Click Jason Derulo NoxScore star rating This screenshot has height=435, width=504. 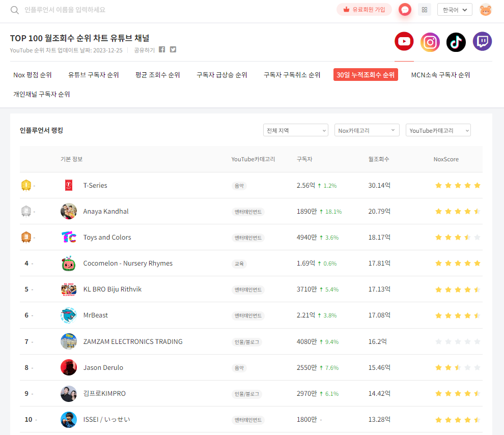tap(458, 367)
